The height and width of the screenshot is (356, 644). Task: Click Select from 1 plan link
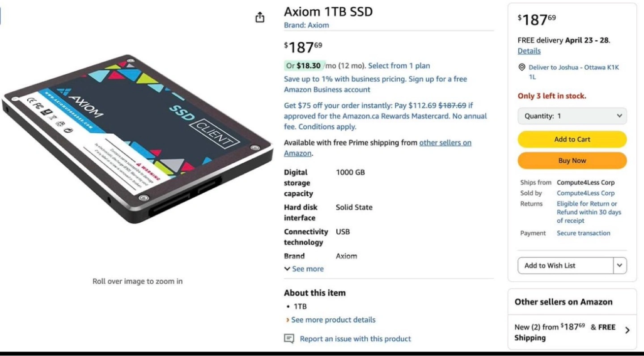click(399, 66)
